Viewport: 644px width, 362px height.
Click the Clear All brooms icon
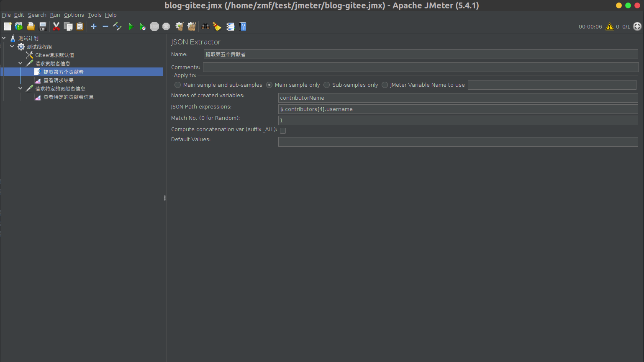192,26
